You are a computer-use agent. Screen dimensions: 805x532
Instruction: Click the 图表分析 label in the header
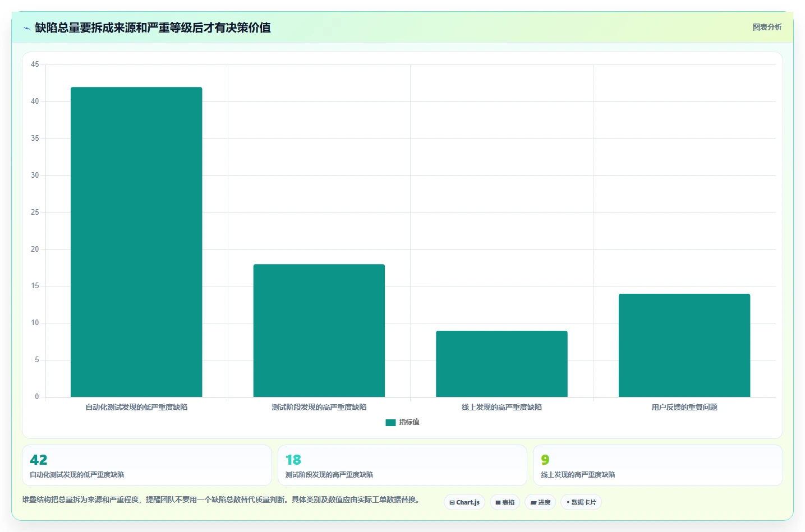click(x=767, y=27)
